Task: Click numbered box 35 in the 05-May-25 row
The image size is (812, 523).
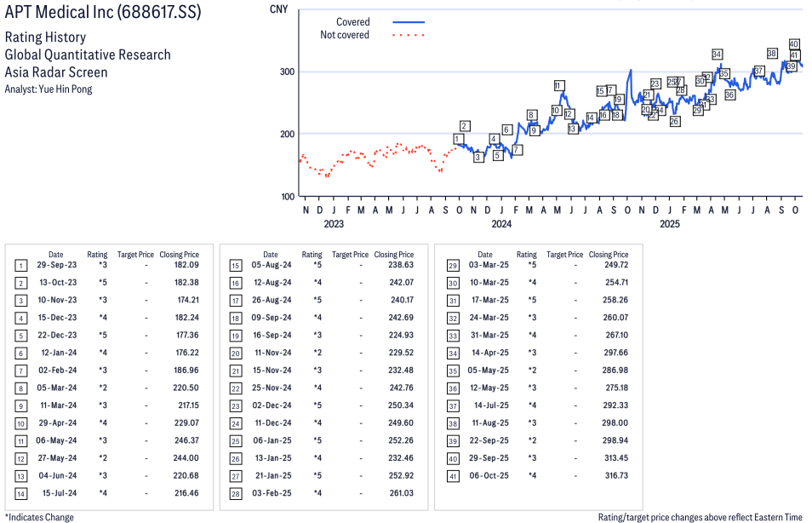Action: click(453, 371)
